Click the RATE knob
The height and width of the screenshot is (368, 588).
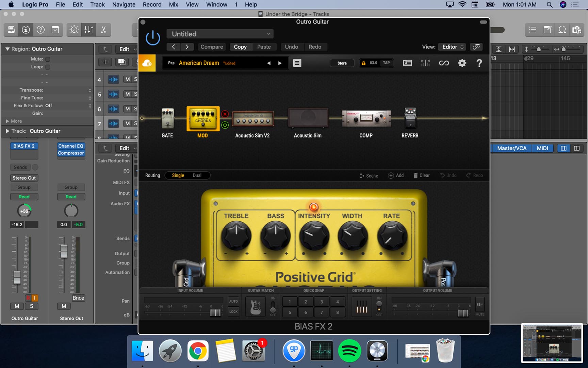tap(392, 236)
